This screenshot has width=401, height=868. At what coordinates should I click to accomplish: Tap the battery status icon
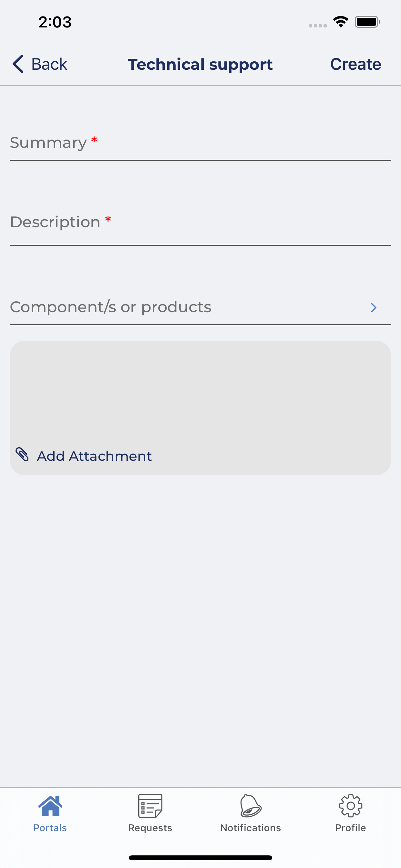tap(367, 22)
